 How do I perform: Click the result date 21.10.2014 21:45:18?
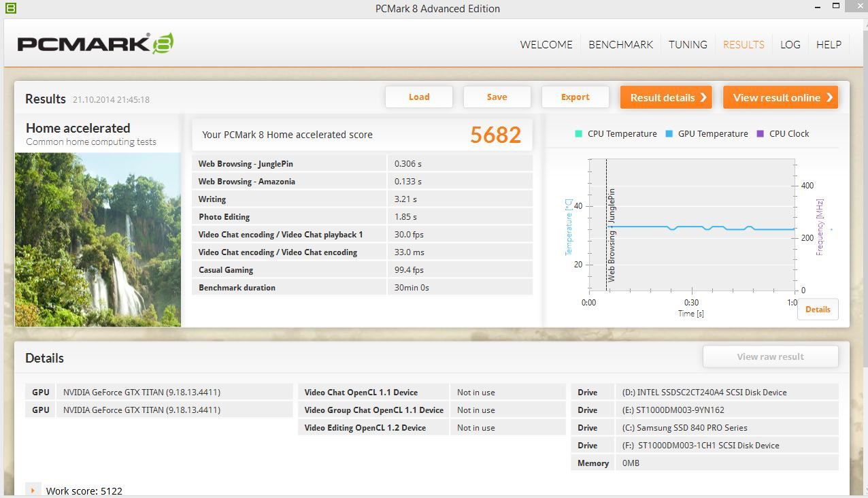pyautogui.click(x=111, y=99)
